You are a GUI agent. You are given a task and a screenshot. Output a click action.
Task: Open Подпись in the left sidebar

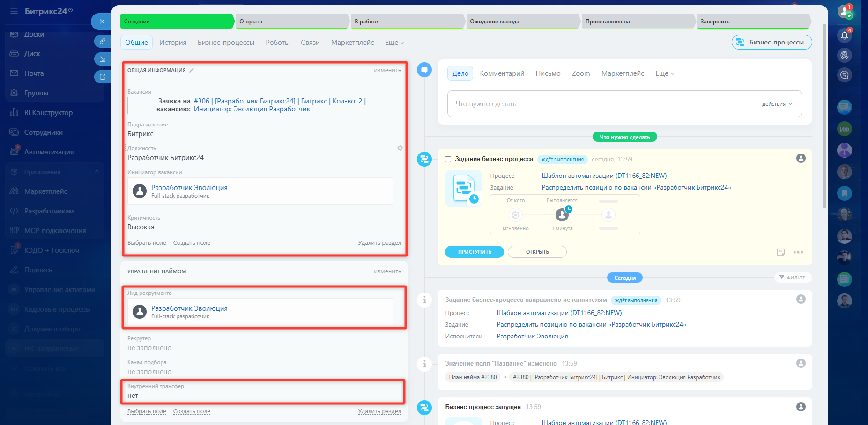click(x=38, y=270)
